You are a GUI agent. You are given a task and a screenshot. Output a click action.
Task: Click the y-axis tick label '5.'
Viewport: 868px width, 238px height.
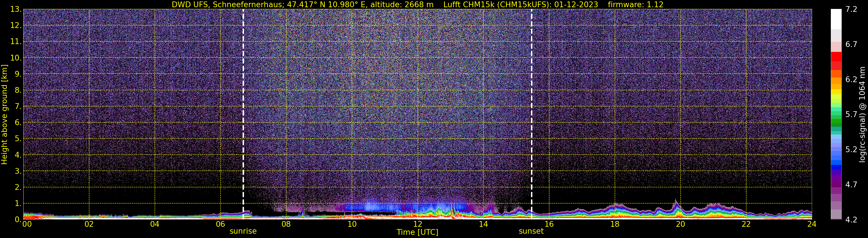18,139
